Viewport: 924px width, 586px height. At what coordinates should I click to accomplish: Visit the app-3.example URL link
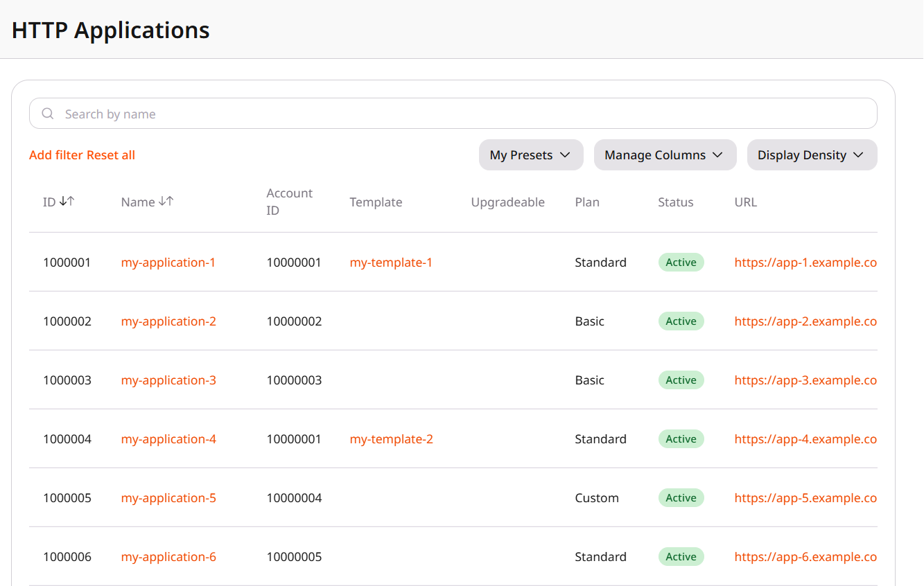(805, 380)
